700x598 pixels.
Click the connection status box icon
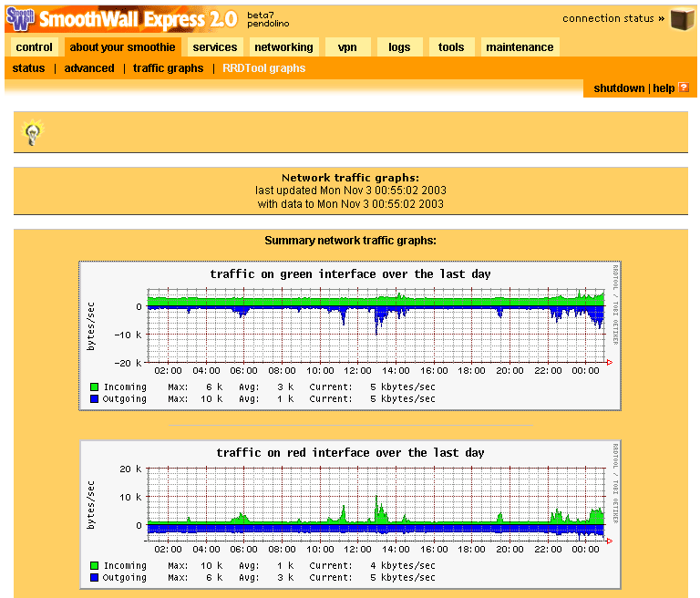(682, 20)
